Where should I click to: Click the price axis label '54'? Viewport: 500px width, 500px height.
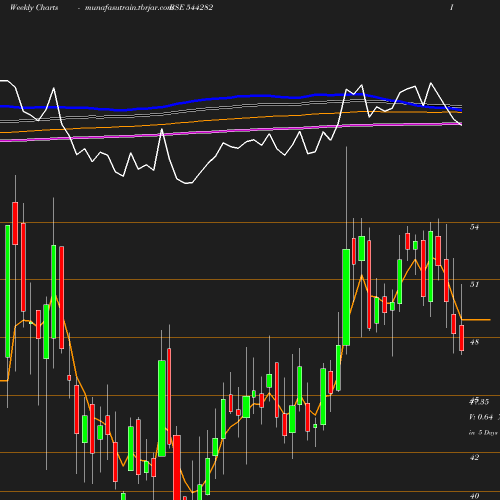point(474,227)
